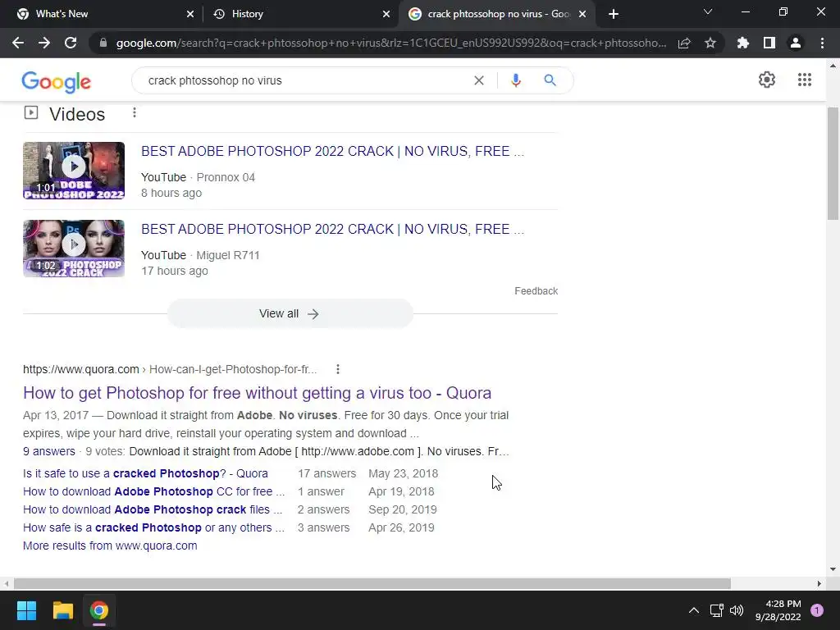
Task: Click the address bar URL
Action: point(391,43)
